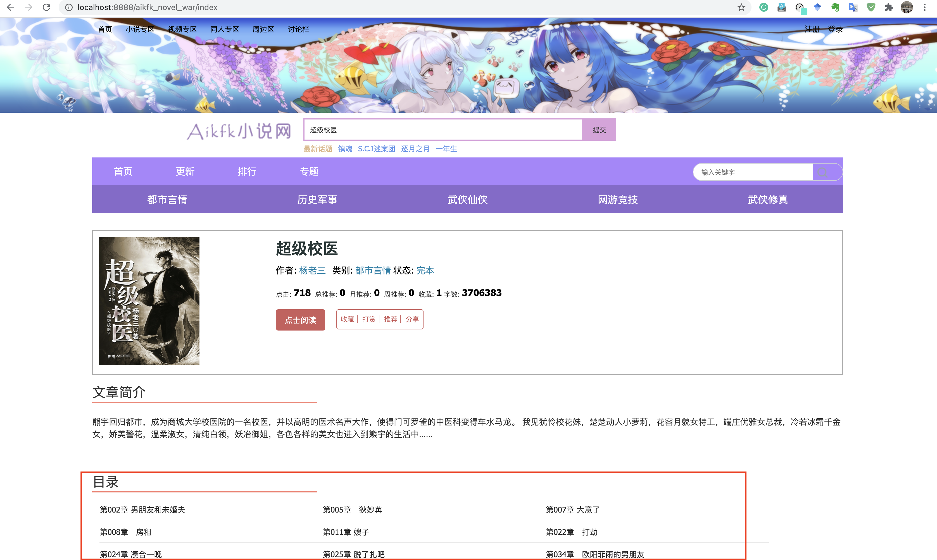Open 小说专区 in the top menu
This screenshot has height=560, width=937.
[x=140, y=29]
